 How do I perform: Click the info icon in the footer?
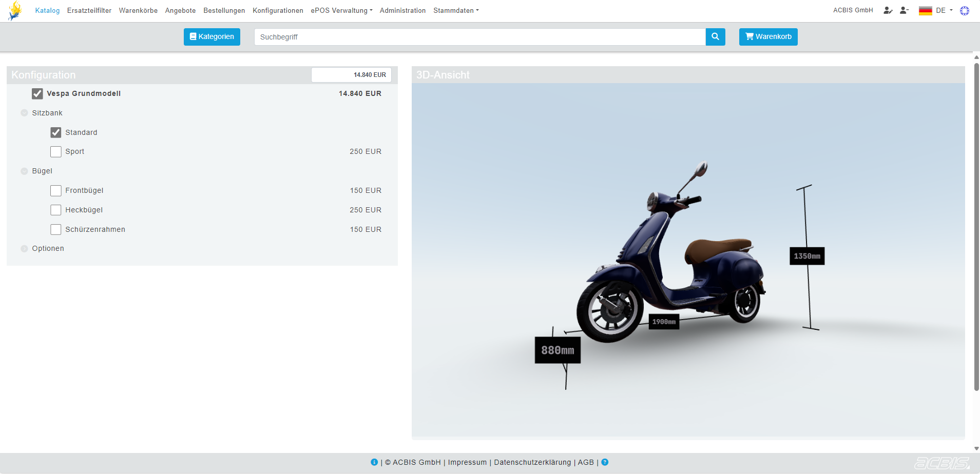tap(374, 462)
